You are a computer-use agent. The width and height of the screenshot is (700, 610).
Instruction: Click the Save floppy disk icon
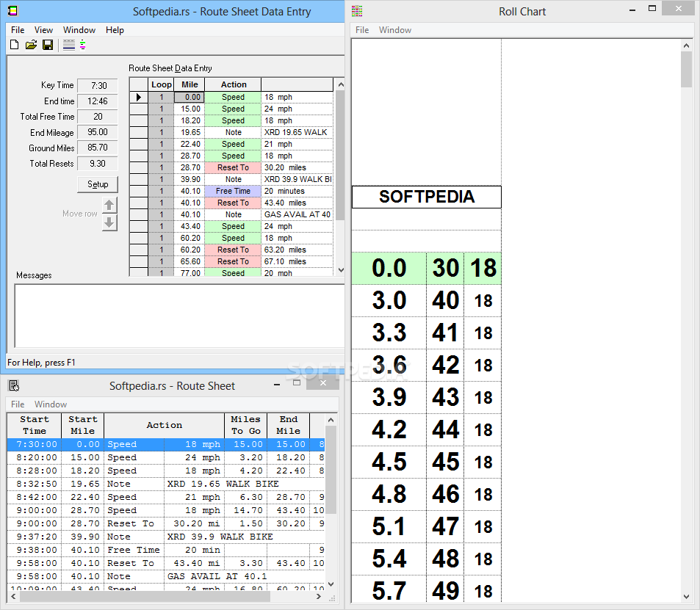pyautogui.click(x=48, y=45)
